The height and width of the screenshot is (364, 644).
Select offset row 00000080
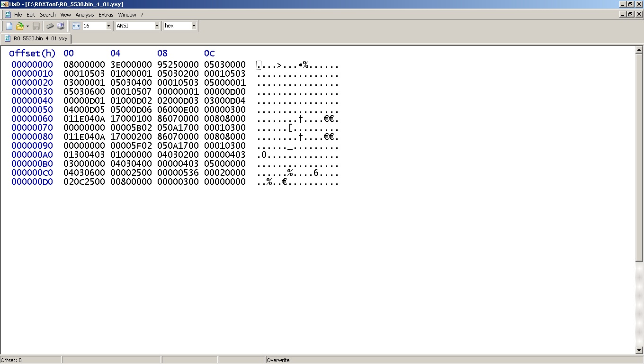coord(32,136)
